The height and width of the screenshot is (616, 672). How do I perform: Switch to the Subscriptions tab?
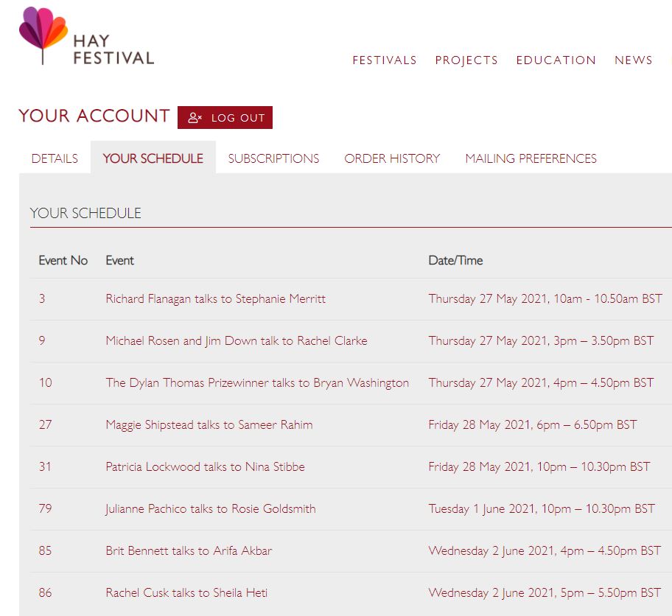click(x=273, y=158)
